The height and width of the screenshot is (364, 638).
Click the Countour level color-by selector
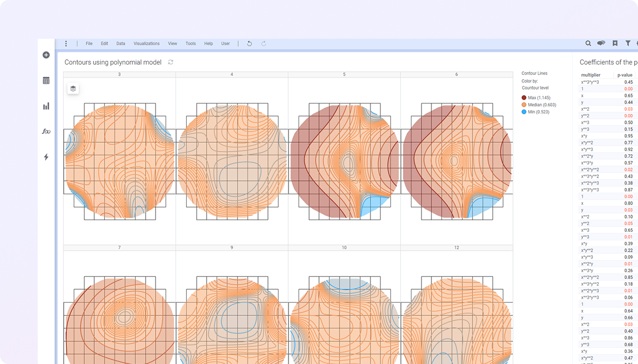[x=535, y=88]
